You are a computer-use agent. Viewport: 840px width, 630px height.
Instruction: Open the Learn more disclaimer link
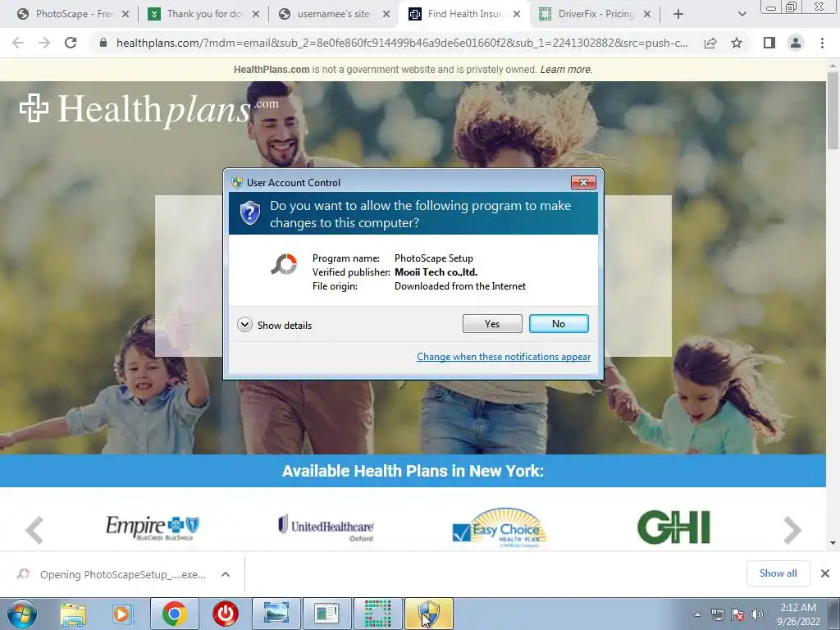[x=566, y=70]
